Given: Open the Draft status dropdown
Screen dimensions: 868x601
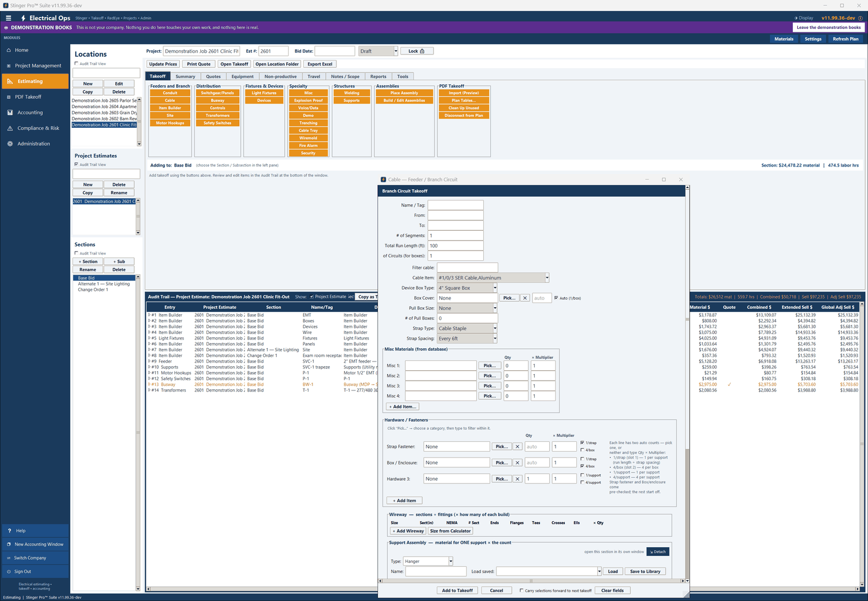Looking at the screenshot, I should pyautogui.click(x=396, y=51).
